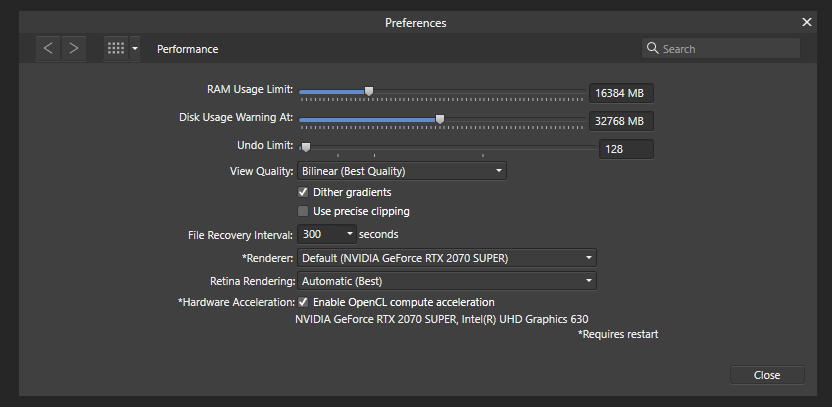Close the Preferences window with X

[807, 21]
